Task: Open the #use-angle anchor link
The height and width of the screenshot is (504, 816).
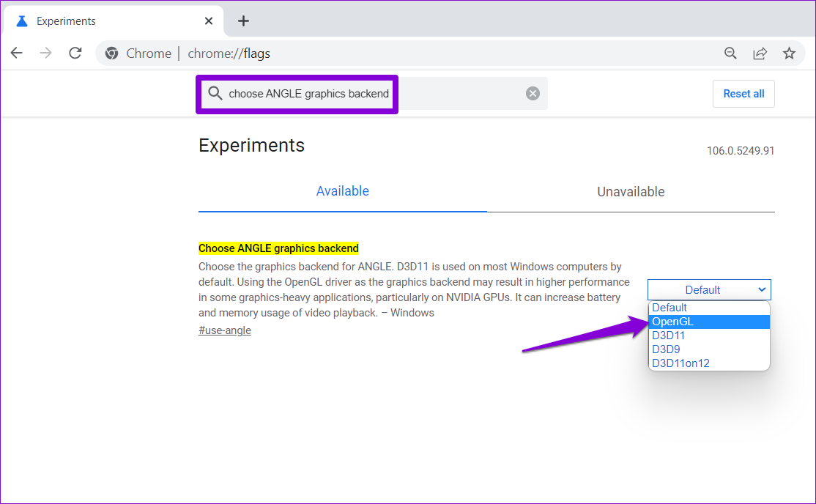Action: coord(224,330)
